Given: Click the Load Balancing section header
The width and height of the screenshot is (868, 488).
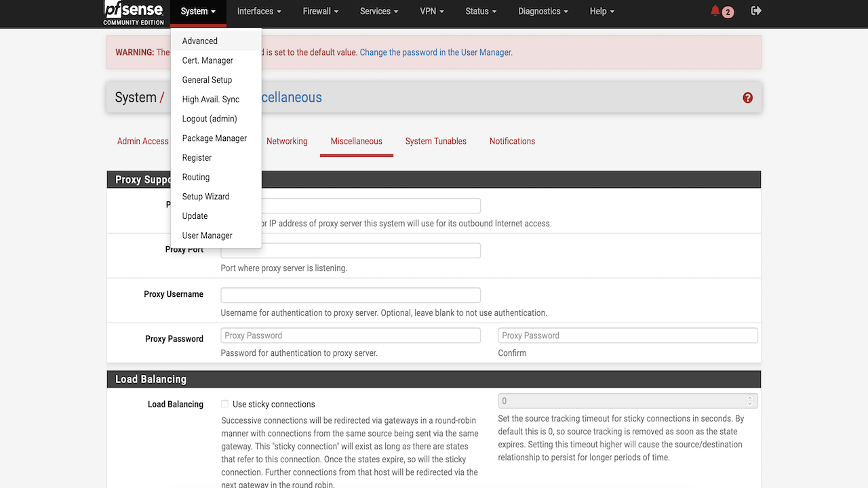Looking at the screenshot, I should [434, 380].
